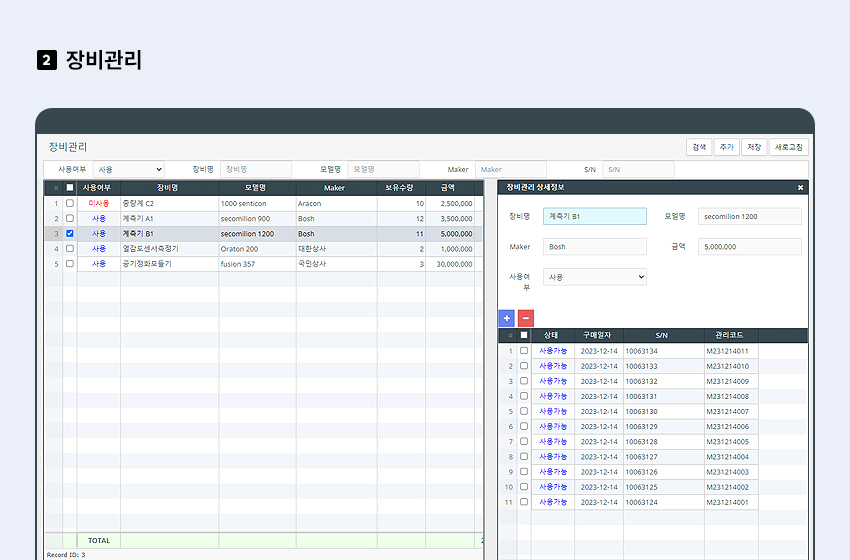Sort by 모델명 column header
The image size is (850, 560).
click(x=257, y=188)
